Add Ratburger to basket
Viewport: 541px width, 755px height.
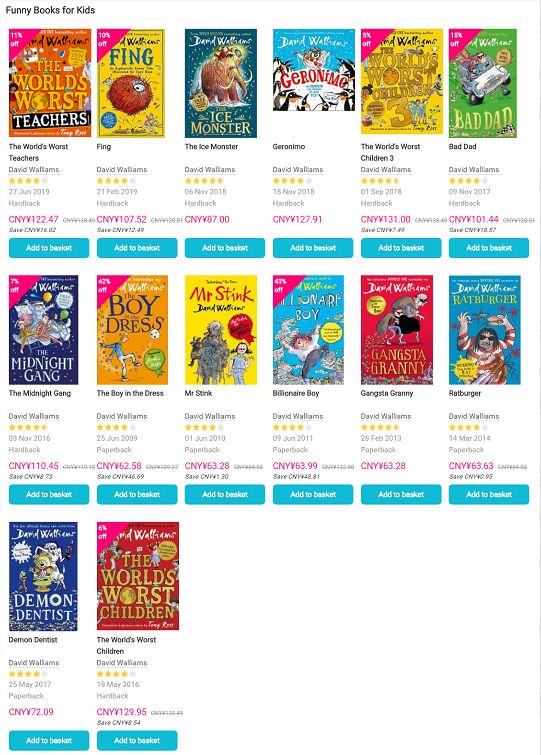(x=489, y=495)
